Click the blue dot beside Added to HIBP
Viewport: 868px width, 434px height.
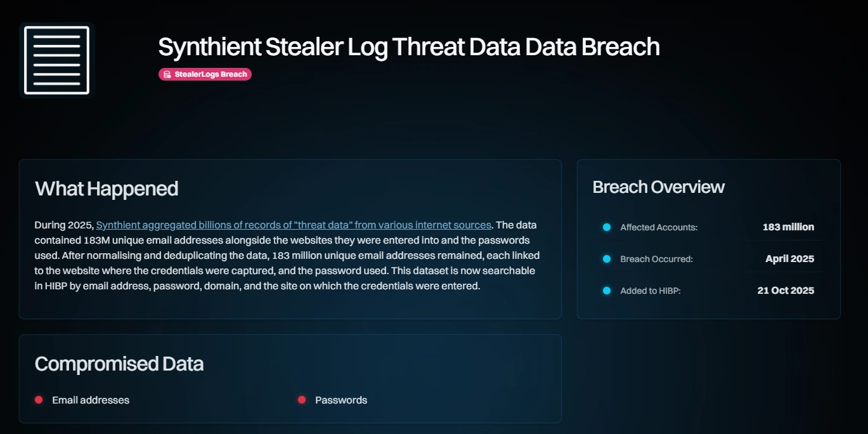coord(607,291)
